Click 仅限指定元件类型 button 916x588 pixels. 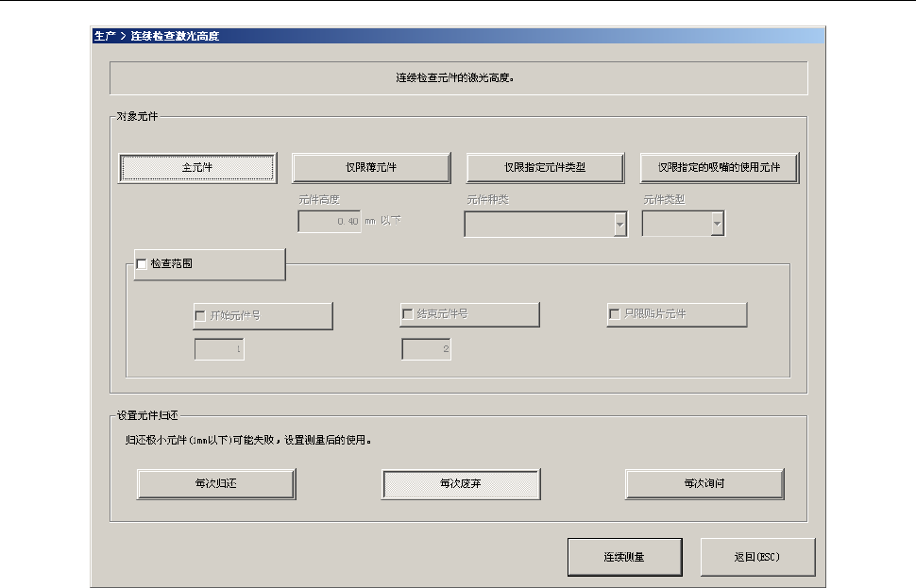545,168
